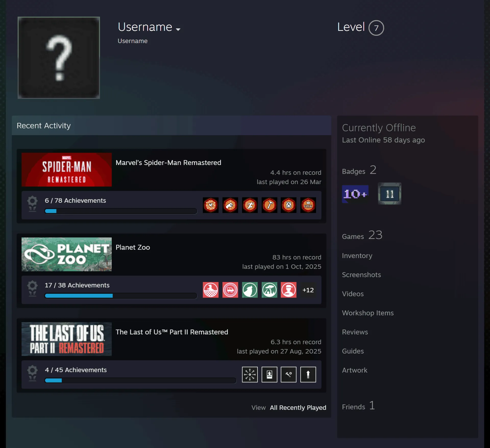The height and width of the screenshot is (448, 490).
Task: Click the Spider-Man running figure achievement icon
Action: 250,205
